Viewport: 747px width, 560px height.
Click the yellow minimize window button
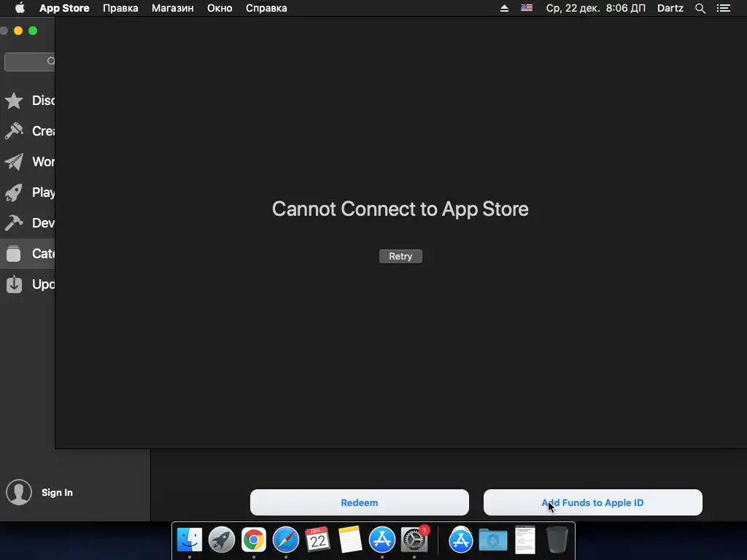click(x=18, y=31)
